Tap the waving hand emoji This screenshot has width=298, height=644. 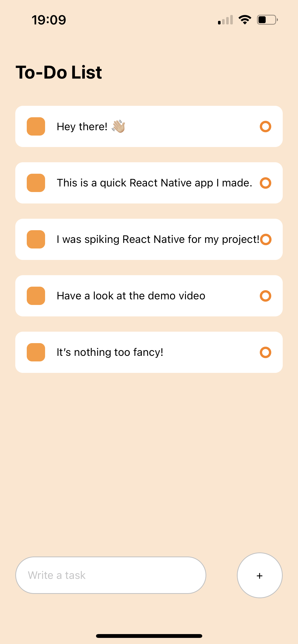(118, 126)
